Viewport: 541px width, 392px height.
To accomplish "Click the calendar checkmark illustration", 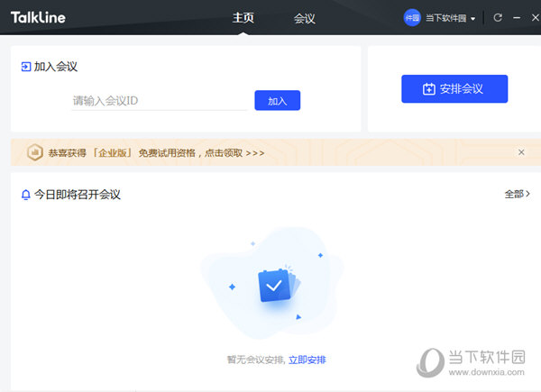I will point(279,286).
